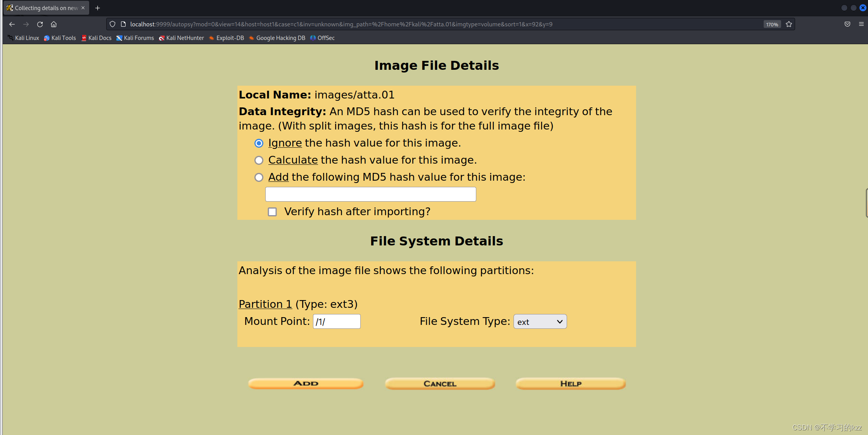This screenshot has height=435, width=868.
Task: Enable Verify hash after importing checkbox
Action: point(272,212)
